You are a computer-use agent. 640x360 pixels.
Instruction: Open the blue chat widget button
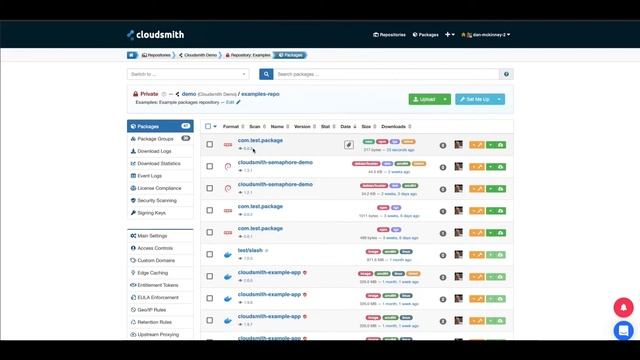click(x=623, y=330)
